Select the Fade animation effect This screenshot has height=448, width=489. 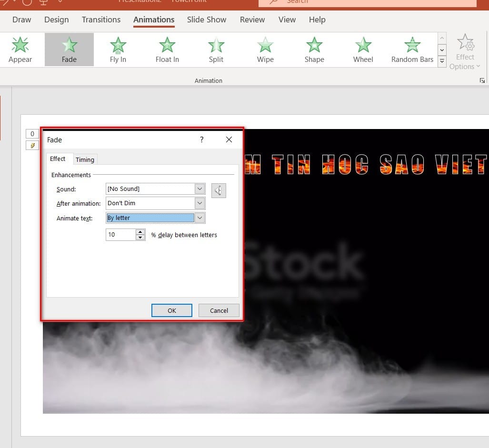pyautogui.click(x=69, y=50)
